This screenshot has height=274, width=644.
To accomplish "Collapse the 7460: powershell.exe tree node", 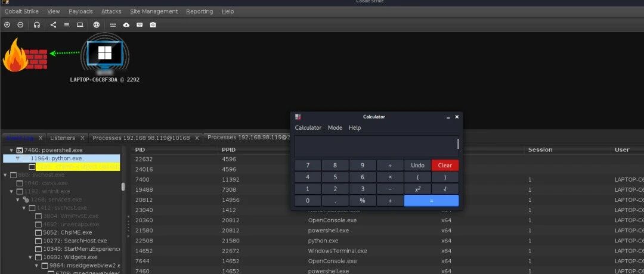I will coord(11,150).
